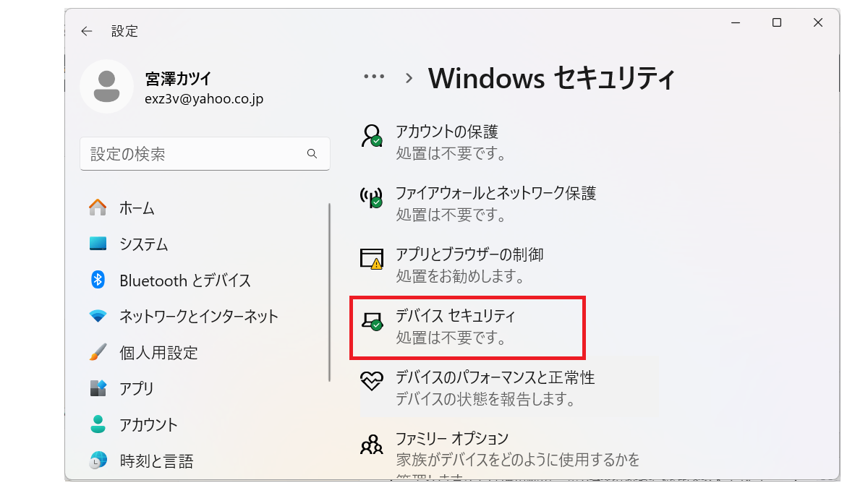Click the アプリ icon in sidebar

pos(98,388)
